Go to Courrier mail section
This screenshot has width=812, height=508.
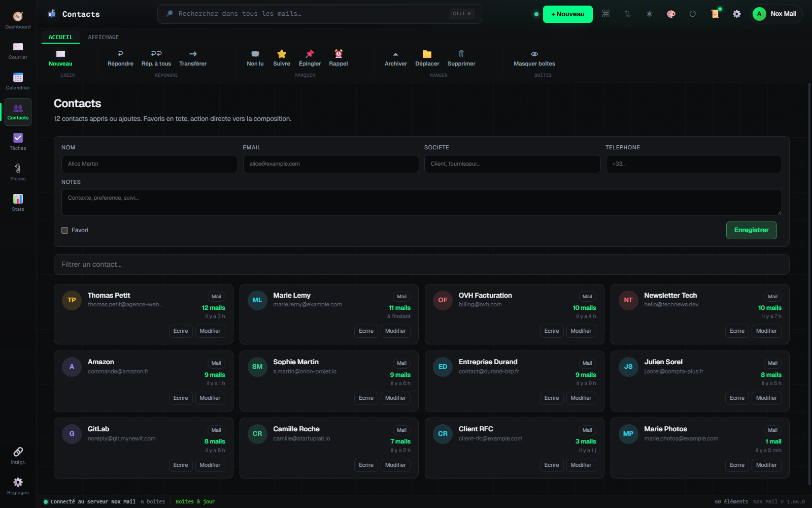[x=18, y=51]
